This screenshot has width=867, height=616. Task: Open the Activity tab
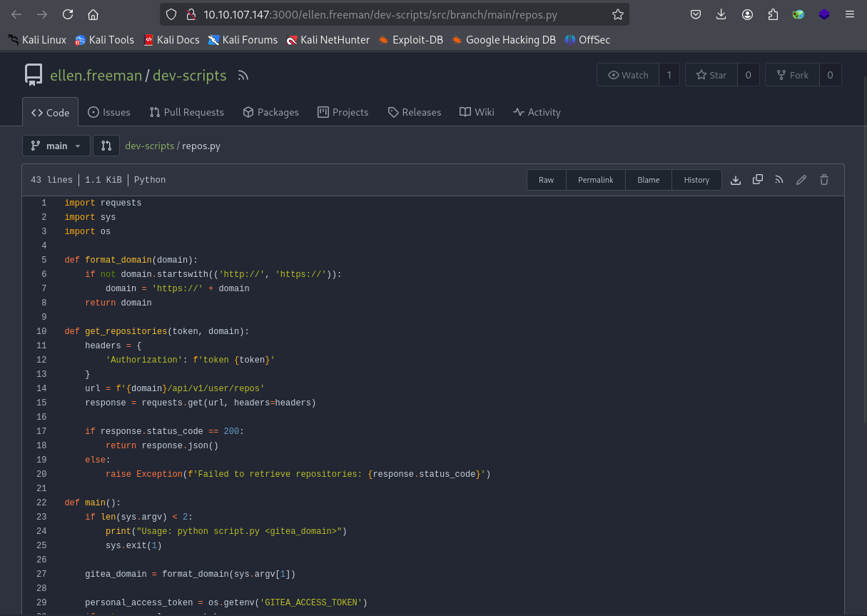(x=537, y=112)
